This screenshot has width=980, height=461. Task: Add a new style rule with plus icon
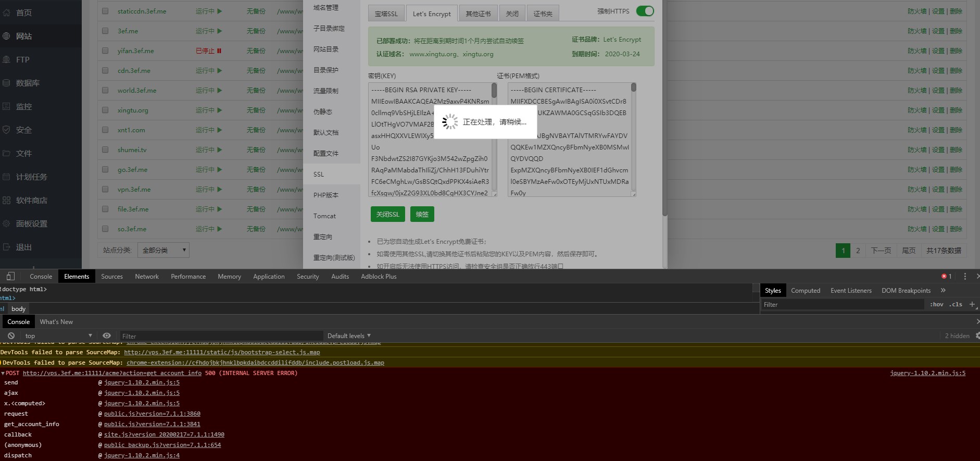(972, 304)
